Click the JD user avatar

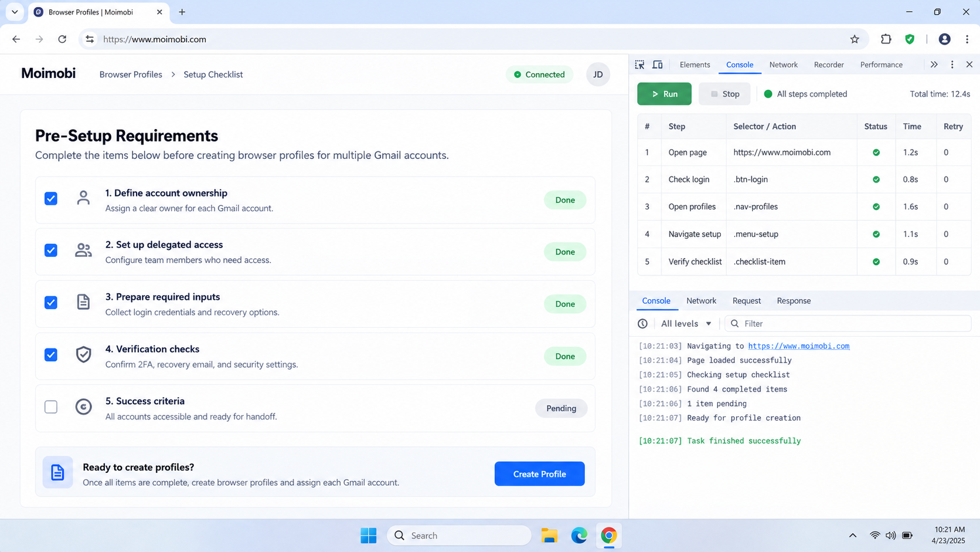598,74
